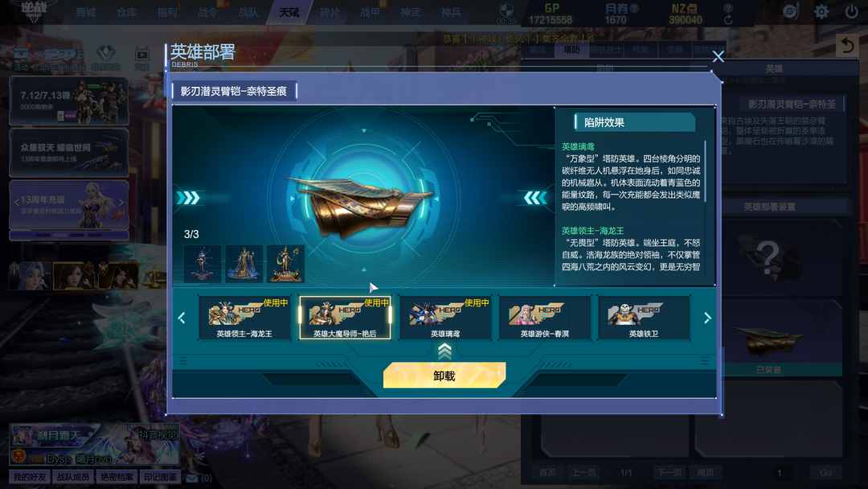Click the 陷阱效果 text scrollbar
This screenshot has height=489, width=868.
706,171
